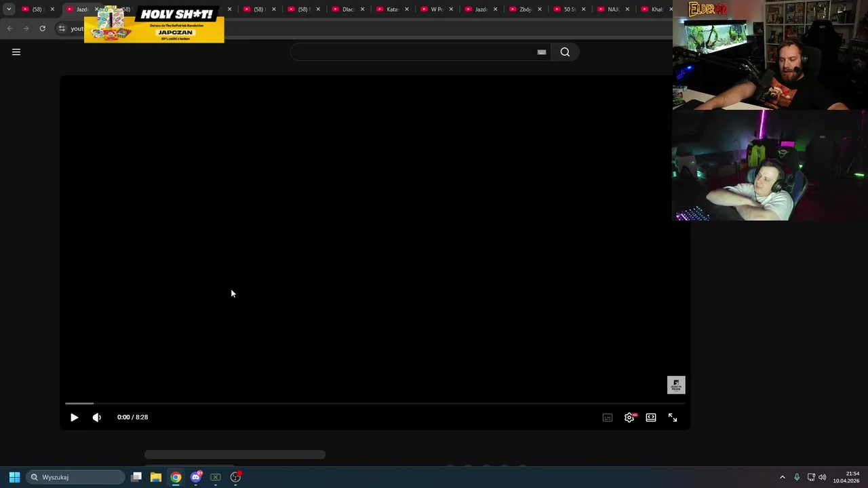Open the green X app on taskbar
The width and height of the screenshot is (868, 488).
click(216, 477)
